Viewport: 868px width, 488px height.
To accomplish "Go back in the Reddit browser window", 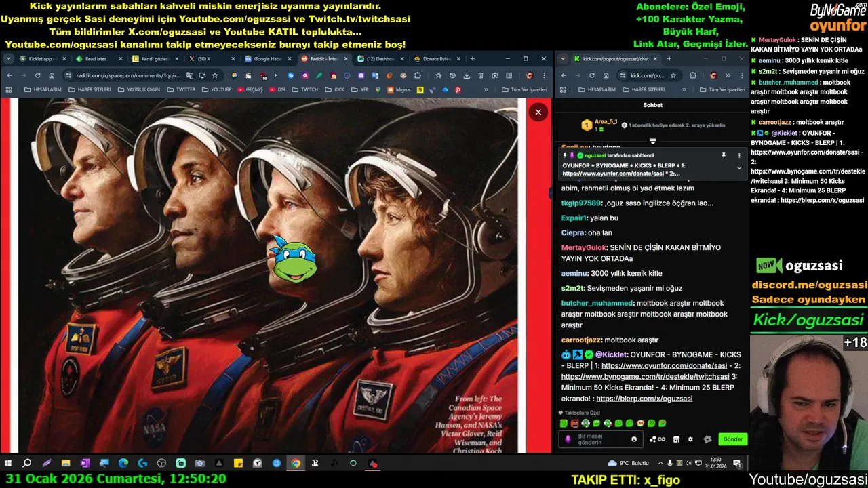I will click(x=9, y=75).
